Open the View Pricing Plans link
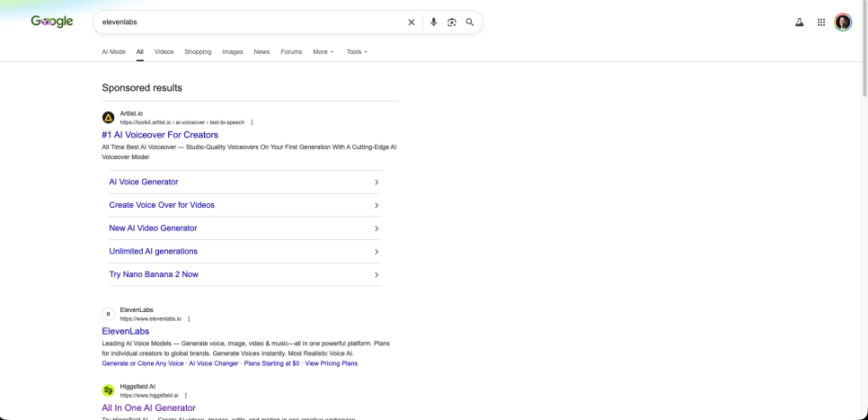The width and height of the screenshot is (868, 420). [x=331, y=363]
